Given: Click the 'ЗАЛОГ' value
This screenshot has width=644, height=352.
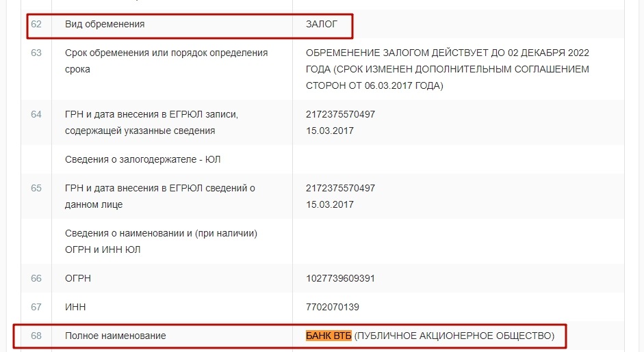Looking at the screenshot, I should pos(322,24).
